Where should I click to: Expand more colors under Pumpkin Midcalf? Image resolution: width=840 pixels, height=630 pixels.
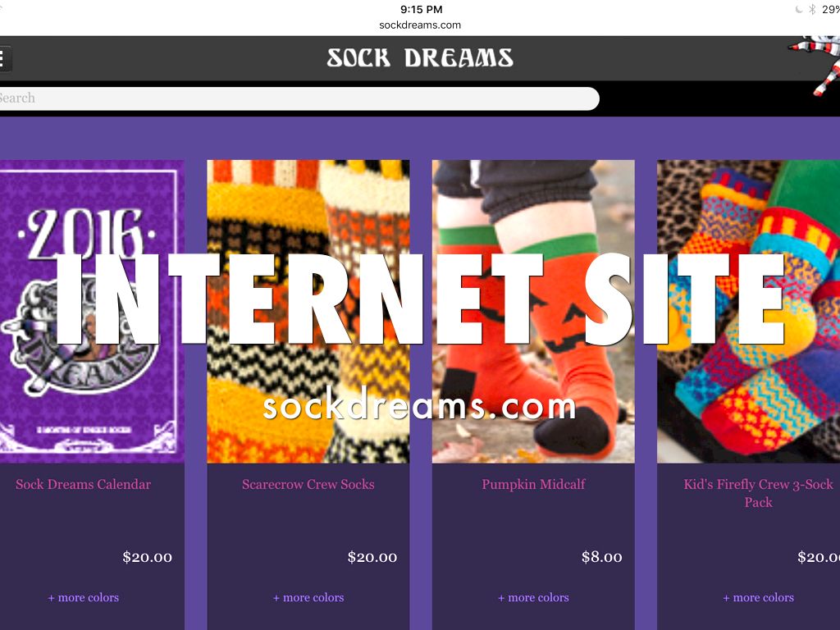coord(533,597)
